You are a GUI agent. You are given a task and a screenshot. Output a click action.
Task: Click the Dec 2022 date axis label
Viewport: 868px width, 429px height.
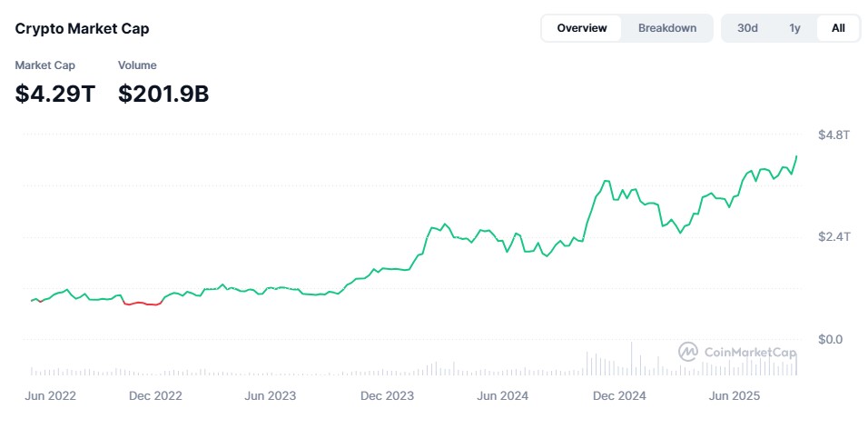click(x=155, y=396)
